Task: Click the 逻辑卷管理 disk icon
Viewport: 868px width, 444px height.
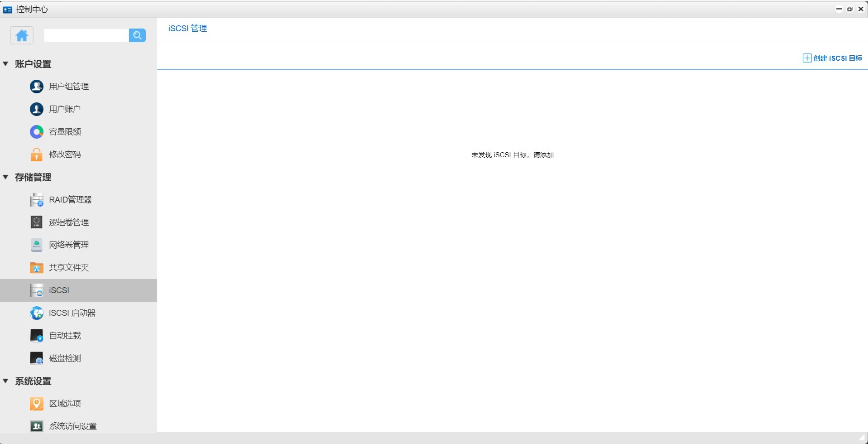Action: pyautogui.click(x=37, y=222)
